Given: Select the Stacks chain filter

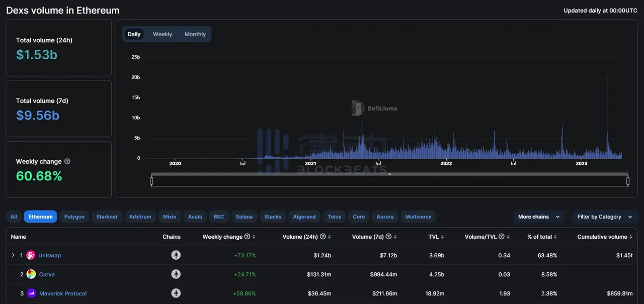Looking at the screenshot, I should pos(273,217).
